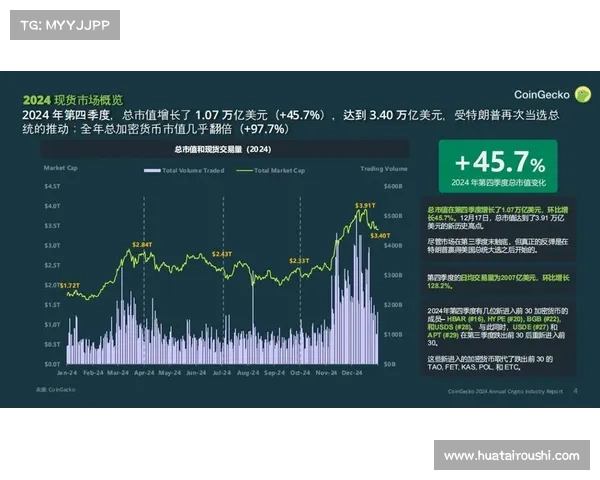Click the '$2.43T' data label
The image size is (600, 480).
222,254
